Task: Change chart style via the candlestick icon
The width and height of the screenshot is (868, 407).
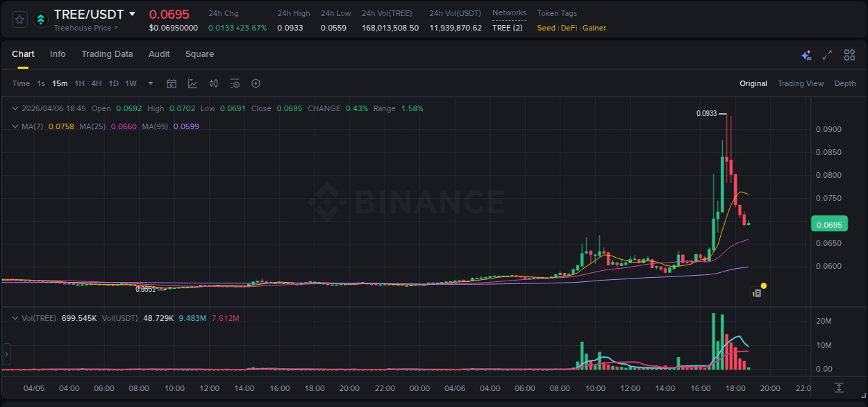Action: pyautogui.click(x=214, y=83)
